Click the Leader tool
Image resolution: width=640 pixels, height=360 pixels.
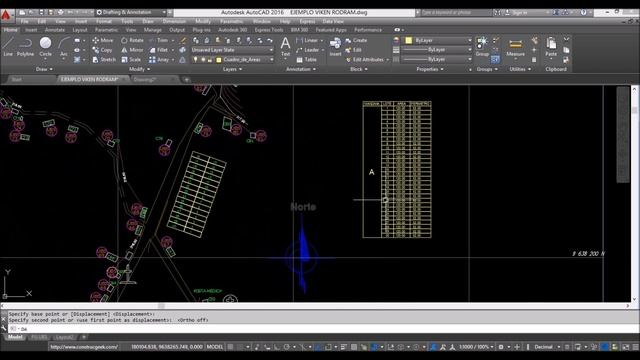point(308,50)
